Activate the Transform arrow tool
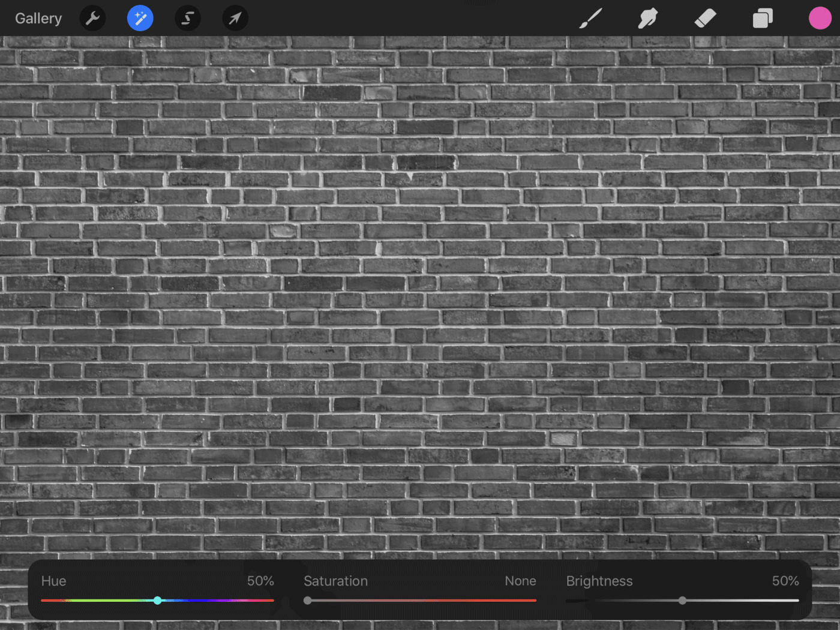Viewport: 840px width, 630px height. click(x=235, y=19)
